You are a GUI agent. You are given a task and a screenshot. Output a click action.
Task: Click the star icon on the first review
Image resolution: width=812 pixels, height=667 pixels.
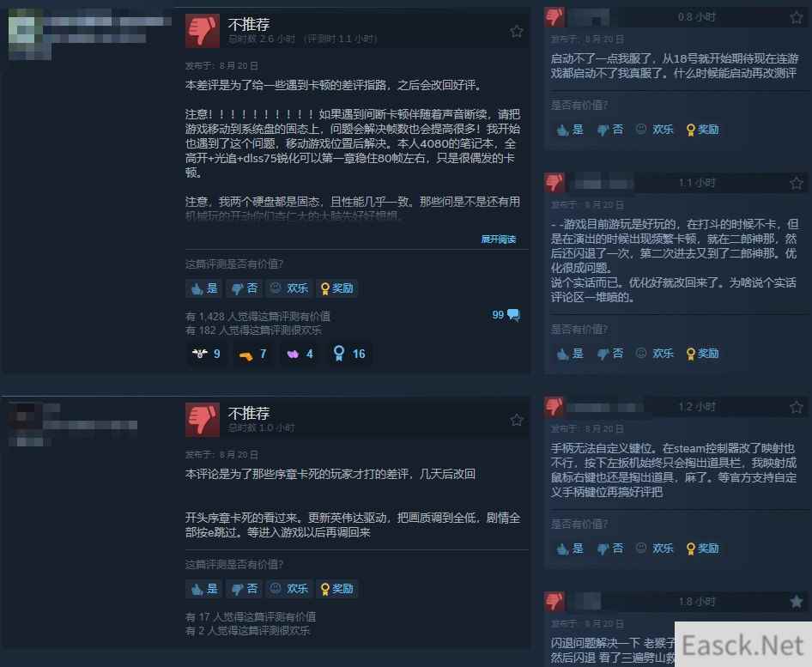[x=517, y=32]
